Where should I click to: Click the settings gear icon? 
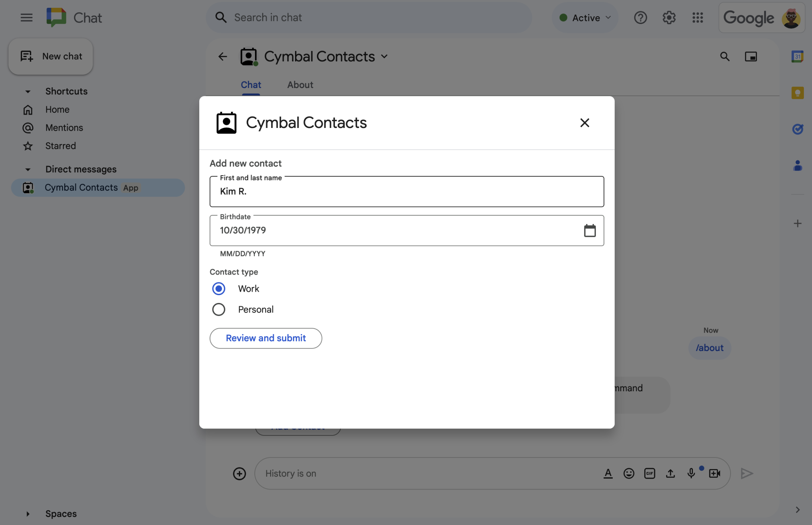tap(669, 17)
